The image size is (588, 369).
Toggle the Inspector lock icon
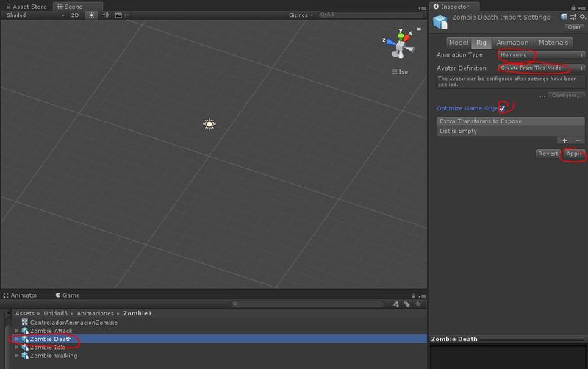pyautogui.click(x=573, y=7)
